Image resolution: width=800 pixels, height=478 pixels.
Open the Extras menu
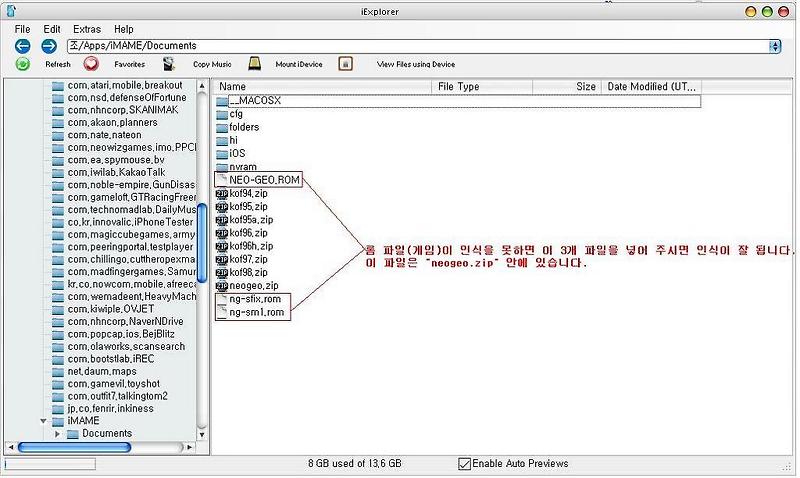click(x=87, y=29)
